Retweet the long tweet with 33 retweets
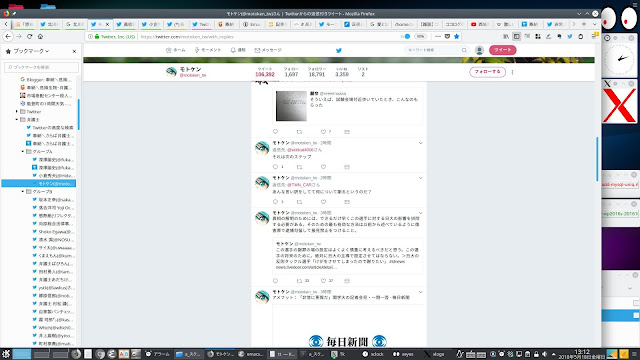This screenshot has width=640, height=360. (x=299, y=281)
